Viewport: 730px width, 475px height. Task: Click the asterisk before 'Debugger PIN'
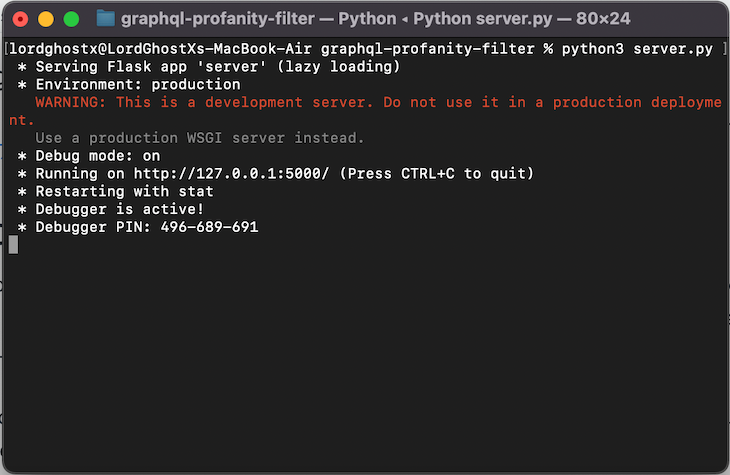coord(22,228)
